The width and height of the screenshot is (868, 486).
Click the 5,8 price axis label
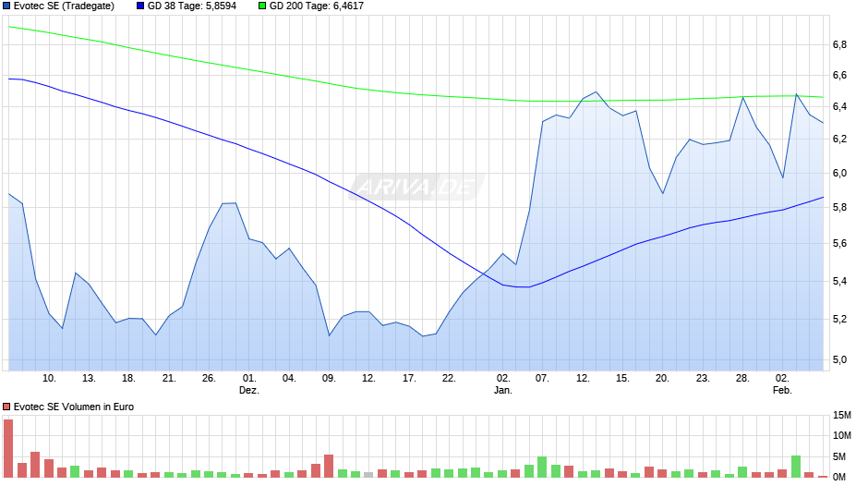839,207
